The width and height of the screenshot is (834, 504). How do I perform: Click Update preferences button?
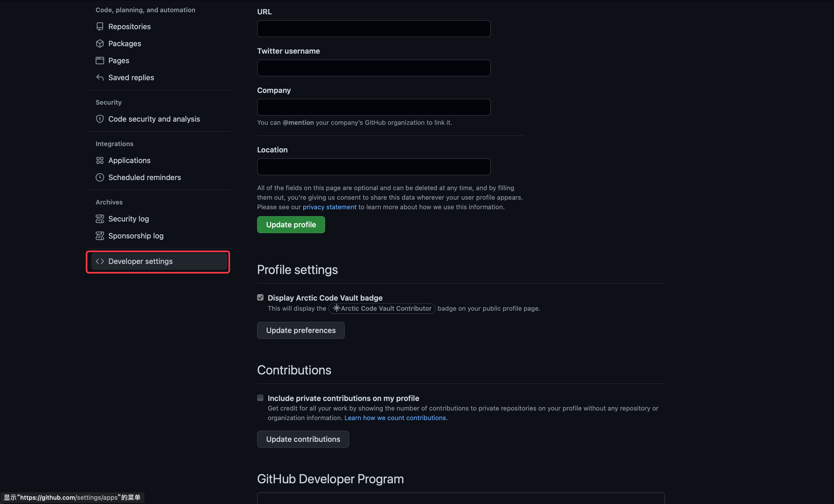pyautogui.click(x=301, y=330)
